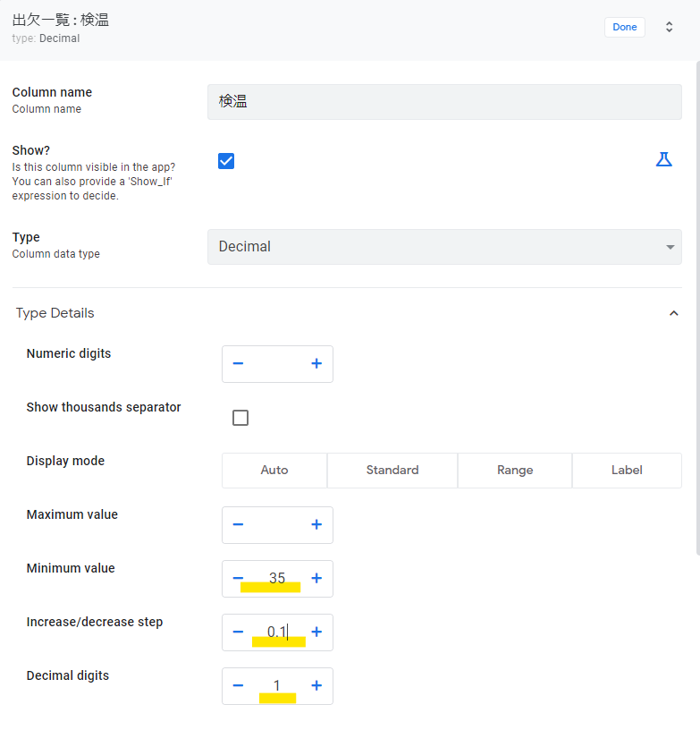
Task: Select Standard display mode
Action: click(x=392, y=471)
